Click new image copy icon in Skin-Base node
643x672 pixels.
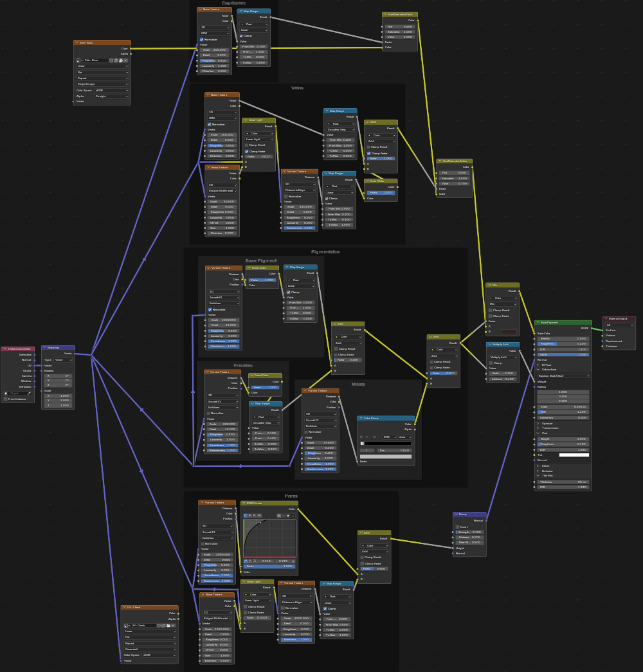pos(116,60)
